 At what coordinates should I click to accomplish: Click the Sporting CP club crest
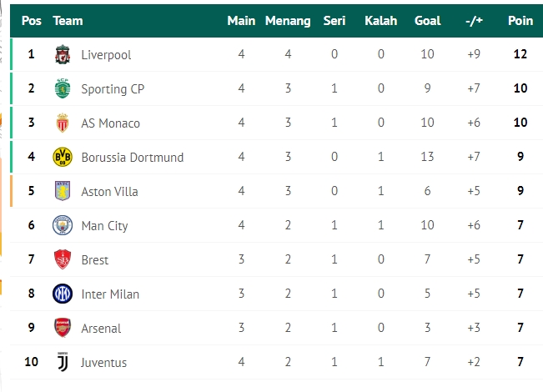click(x=63, y=88)
